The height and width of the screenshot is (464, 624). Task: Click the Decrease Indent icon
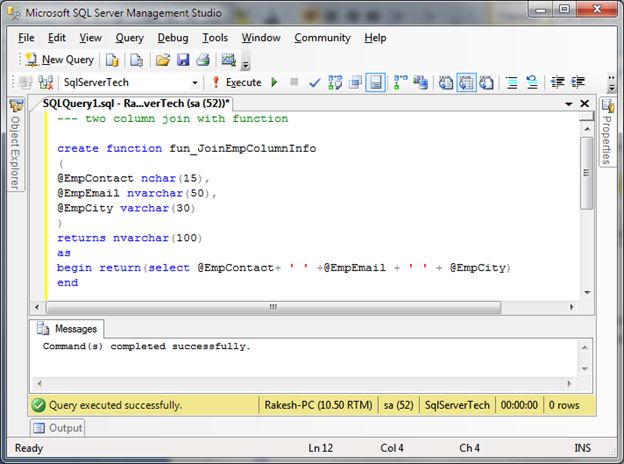point(556,82)
